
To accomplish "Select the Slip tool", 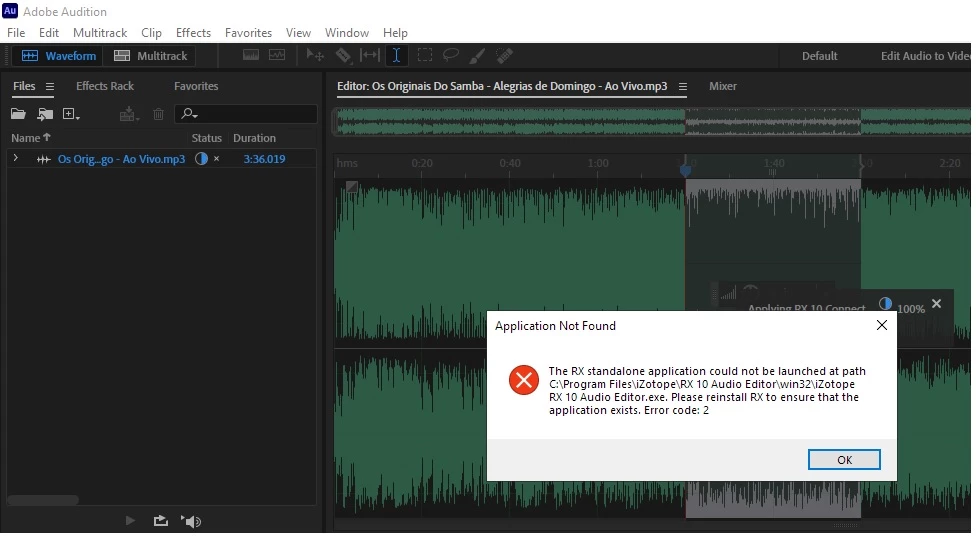I will [x=370, y=56].
